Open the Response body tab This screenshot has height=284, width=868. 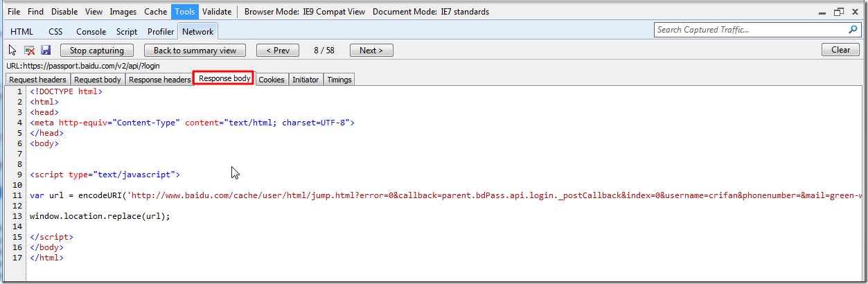pyautogui.click(x=224, y=78)
